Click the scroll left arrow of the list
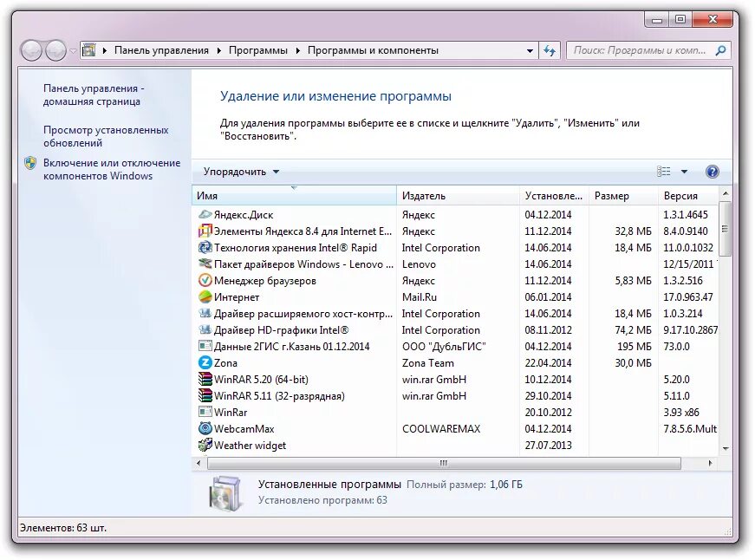The height and width of the screenshot is (560, 755). pos(199,463)
